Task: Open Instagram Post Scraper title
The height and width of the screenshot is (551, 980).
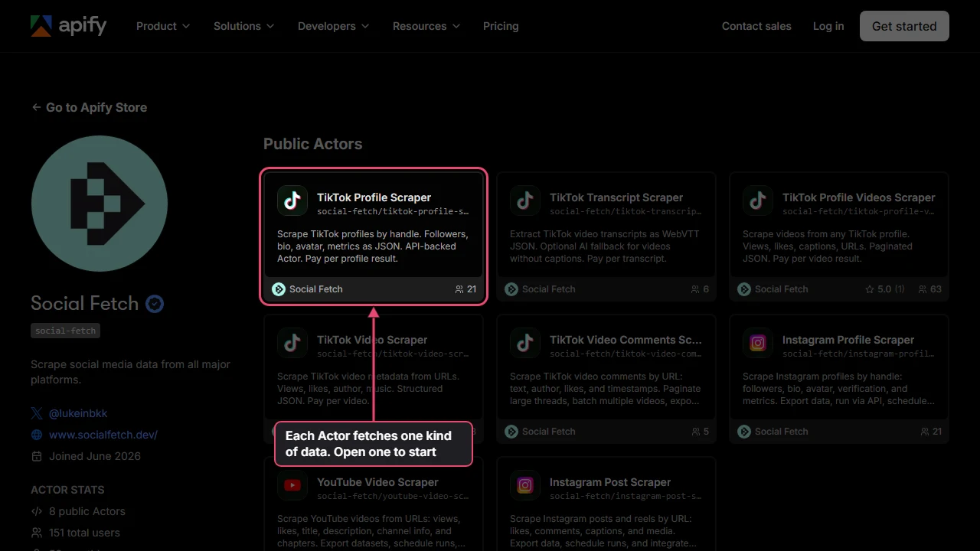Action: click(x=610, y=482)
